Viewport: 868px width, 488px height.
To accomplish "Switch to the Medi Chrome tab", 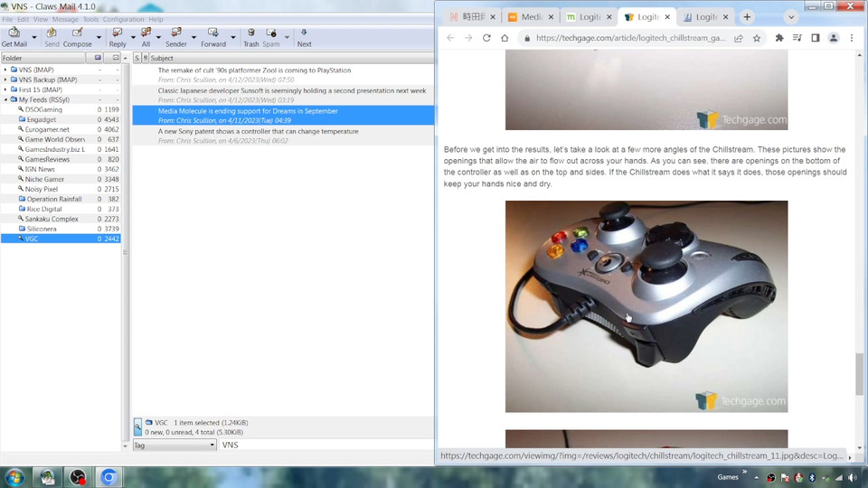I will (530, 17).
